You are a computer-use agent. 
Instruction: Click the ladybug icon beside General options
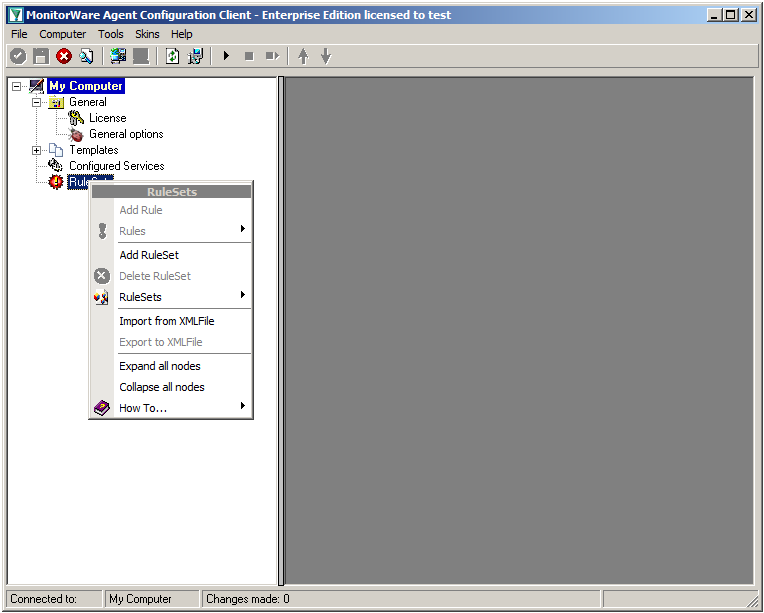pyautogui.click(x=76, y=134)
